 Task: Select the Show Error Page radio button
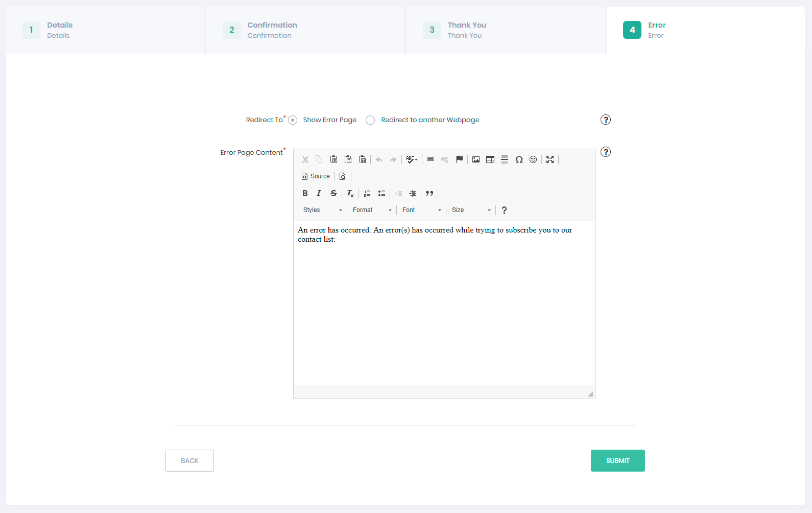pos(293,120)
